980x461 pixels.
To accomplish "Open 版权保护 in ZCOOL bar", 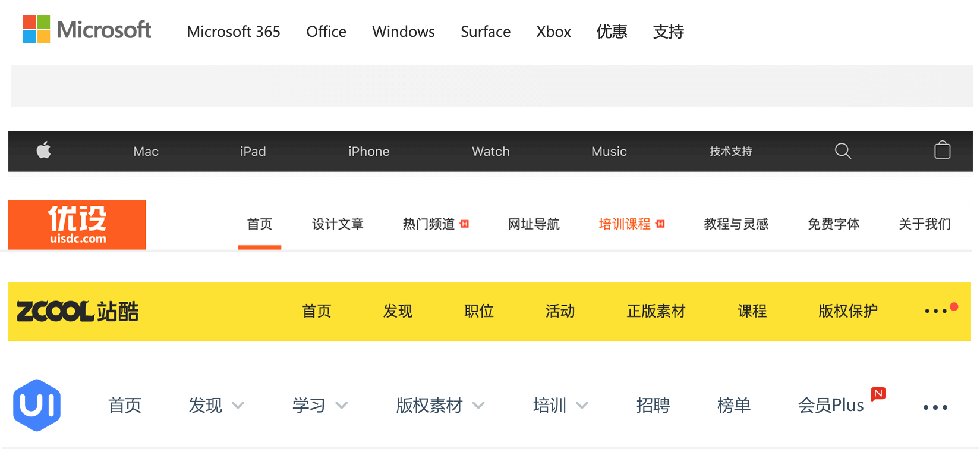I will point(848,311).
